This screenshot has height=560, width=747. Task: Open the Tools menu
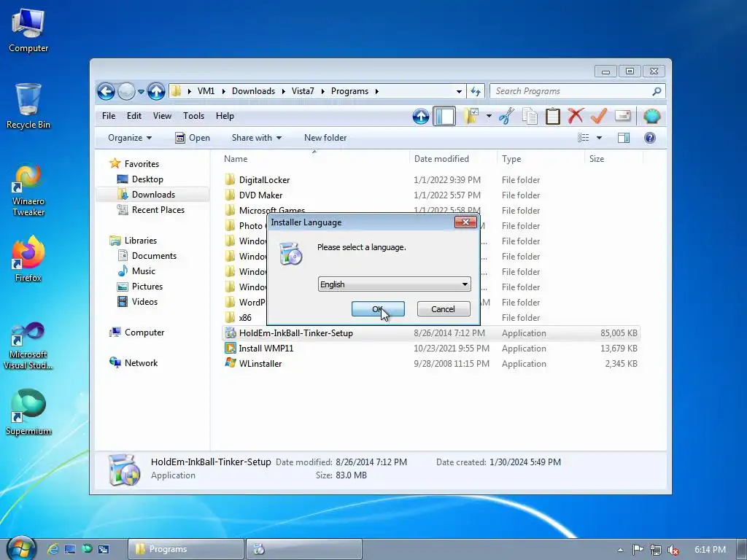[193, 116]
